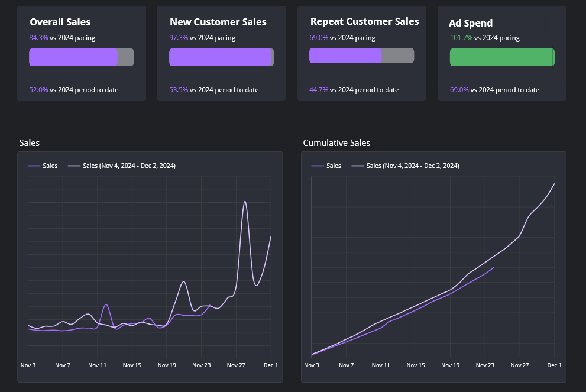Click the green Ad Spend progress bar
The image size is (586, 392).
[x=502, y=57]
